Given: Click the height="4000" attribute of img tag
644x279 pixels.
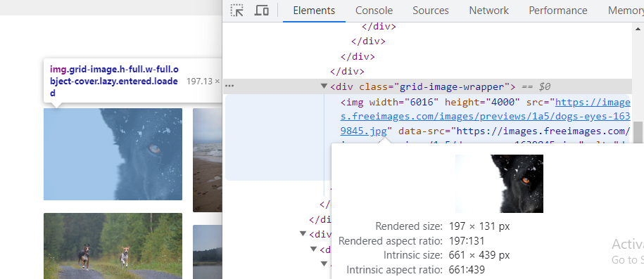Looking at the screenshot, I should point(483,102).
